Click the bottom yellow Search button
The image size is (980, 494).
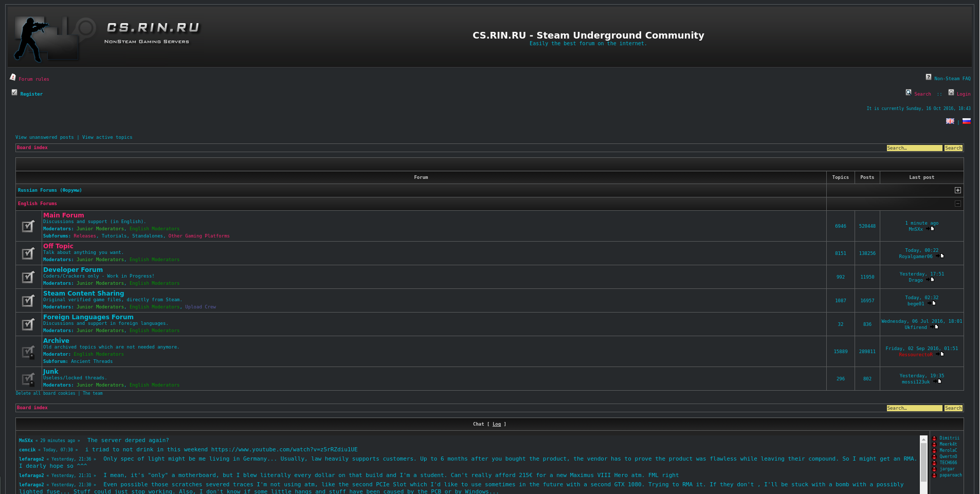(953, 408)
